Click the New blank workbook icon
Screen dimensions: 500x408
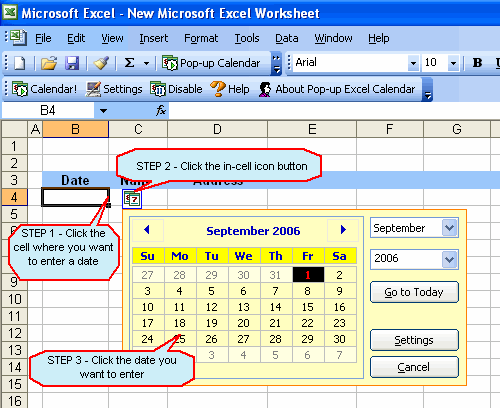coord(19,63)
